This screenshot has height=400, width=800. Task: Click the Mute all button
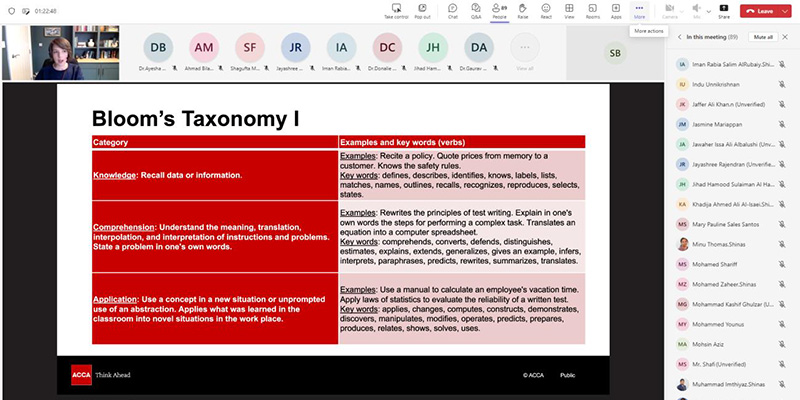coord(763,36)
